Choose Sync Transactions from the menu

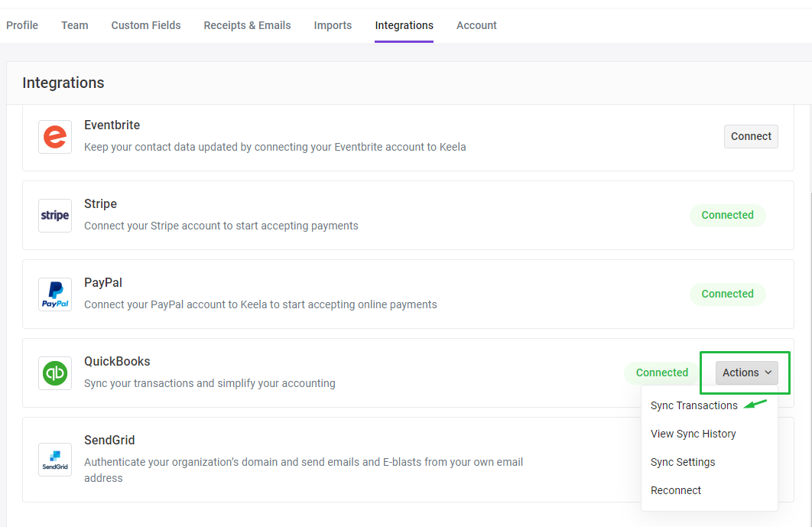(x=694, y=405)
